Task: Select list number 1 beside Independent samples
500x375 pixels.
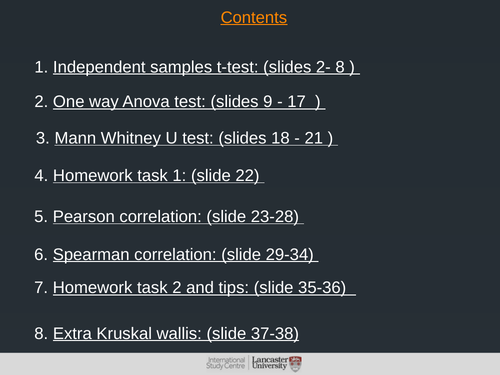Action: coord(41,67)
